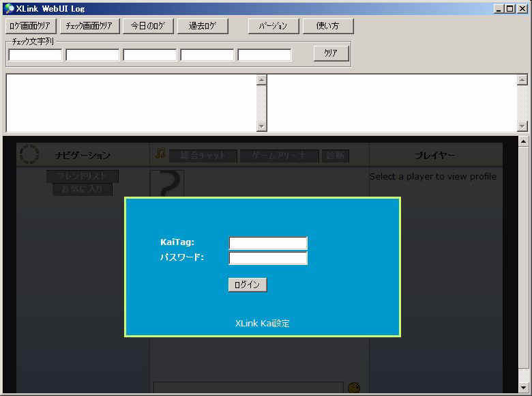This screenshot has width=532, height=396.
Task: Click the smiley icon near chat box
Action: [354, 388]
